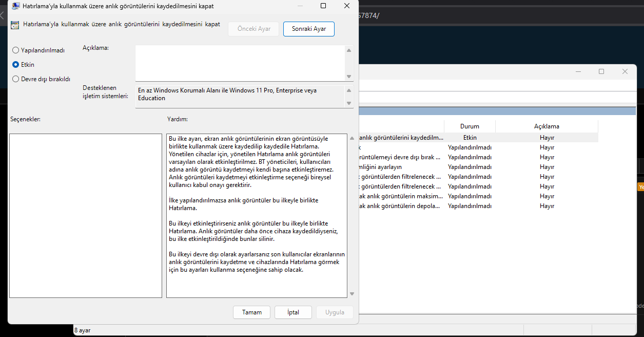This screenshot has height=337, width=644.
Task: Minimize the background policy editor window
Action: pyautogui.click(x=578, y=71)
